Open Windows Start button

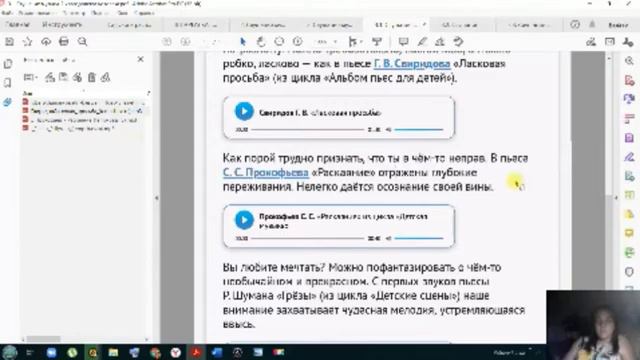click(x=9, y=352)
